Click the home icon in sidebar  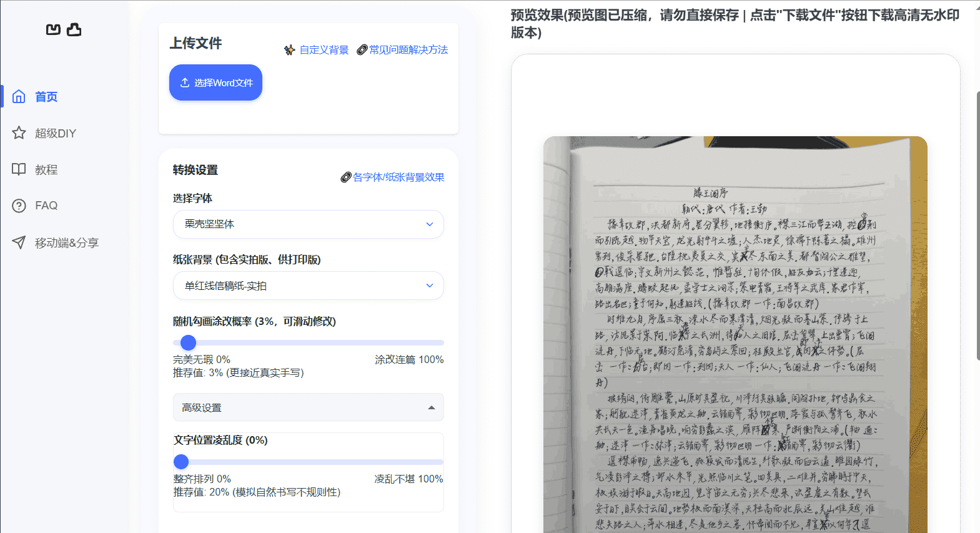tap(19, 96)
